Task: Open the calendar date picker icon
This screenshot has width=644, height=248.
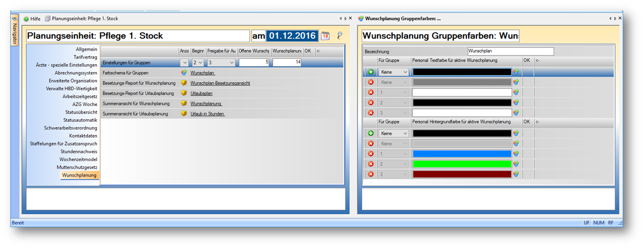Action: tap(325, 36)
